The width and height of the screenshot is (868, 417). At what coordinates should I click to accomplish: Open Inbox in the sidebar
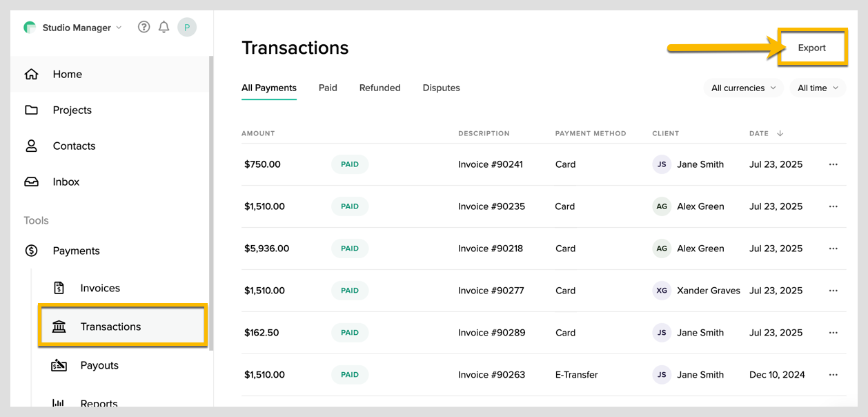point(66,182)
